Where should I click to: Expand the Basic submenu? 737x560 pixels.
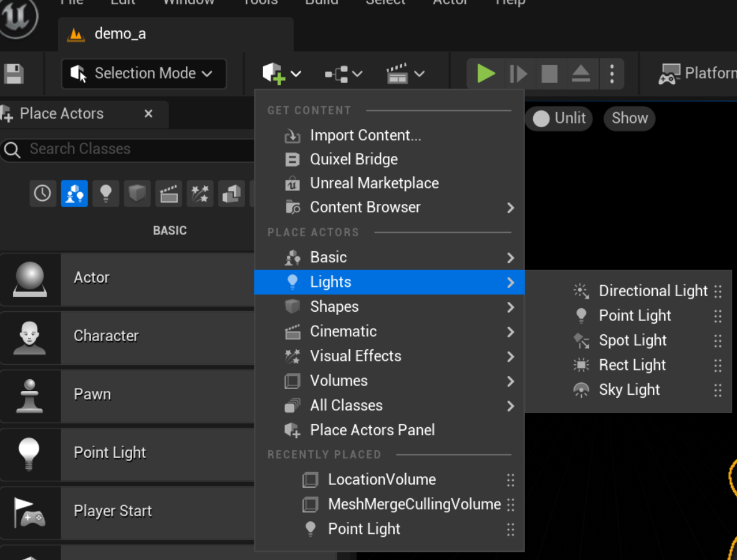tap(389, 258)
